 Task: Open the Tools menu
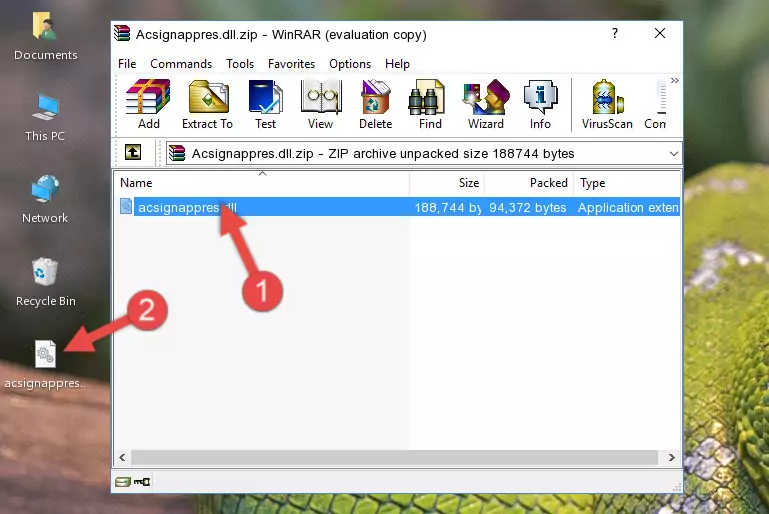click(240, 64)
